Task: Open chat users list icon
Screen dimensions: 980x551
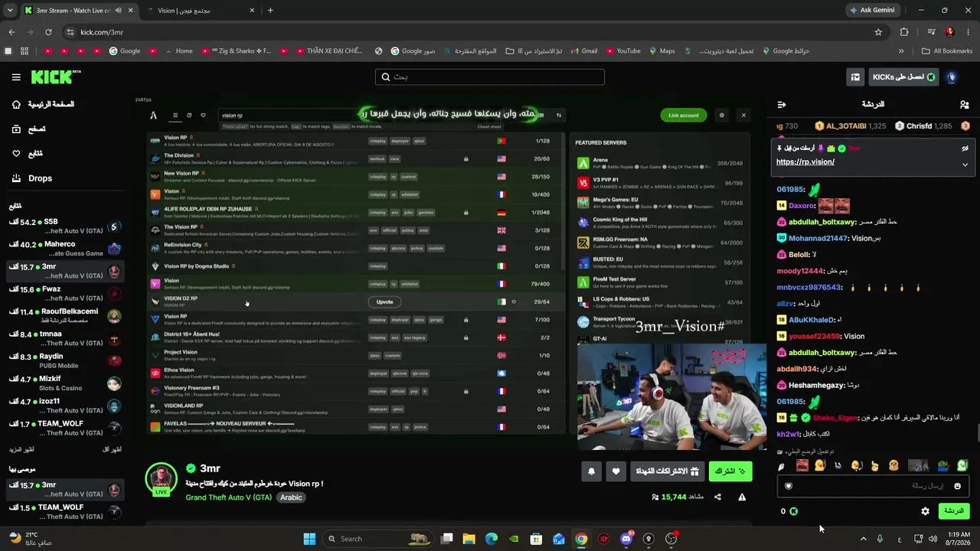Action: click(x=964, y=104)
